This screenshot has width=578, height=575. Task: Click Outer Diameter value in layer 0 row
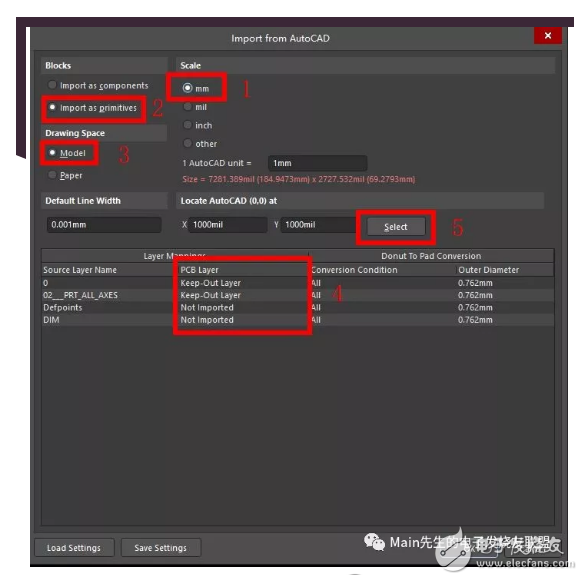click(x=475, y=283)
